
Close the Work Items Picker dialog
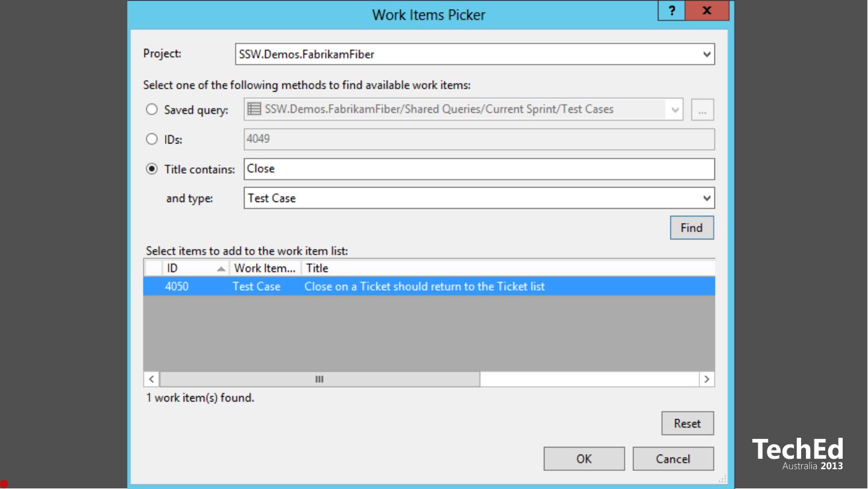click(x=707, y=11)
